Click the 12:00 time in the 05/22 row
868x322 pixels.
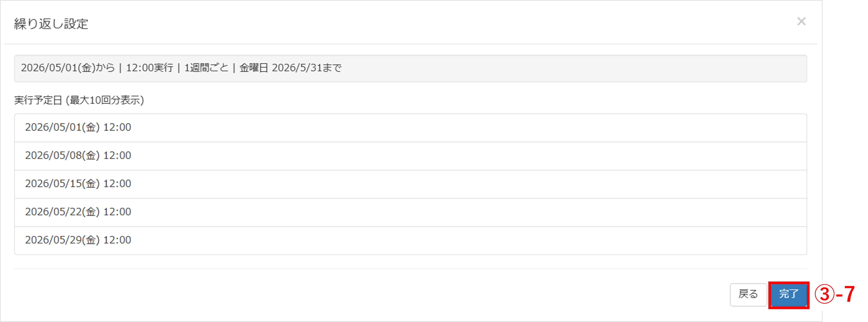point(117,212)
